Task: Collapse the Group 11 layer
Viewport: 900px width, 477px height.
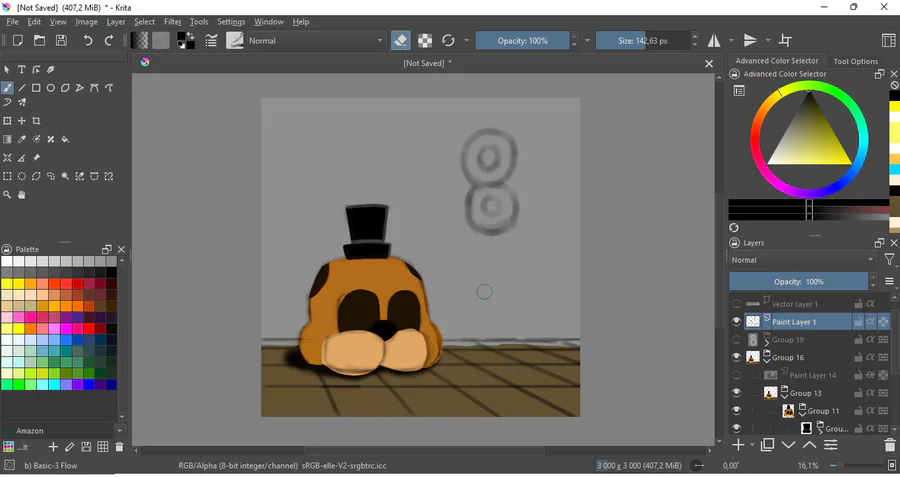Action: tap(802, 414)
